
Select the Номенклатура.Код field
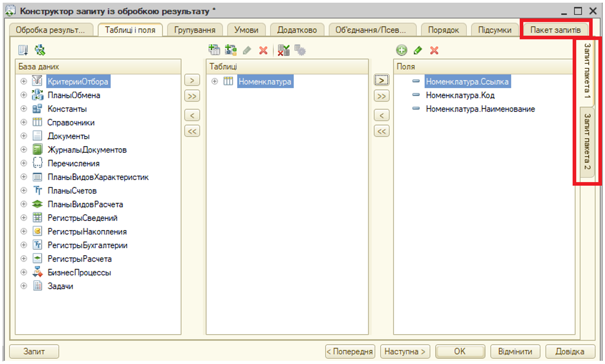(x=460, y=96)
